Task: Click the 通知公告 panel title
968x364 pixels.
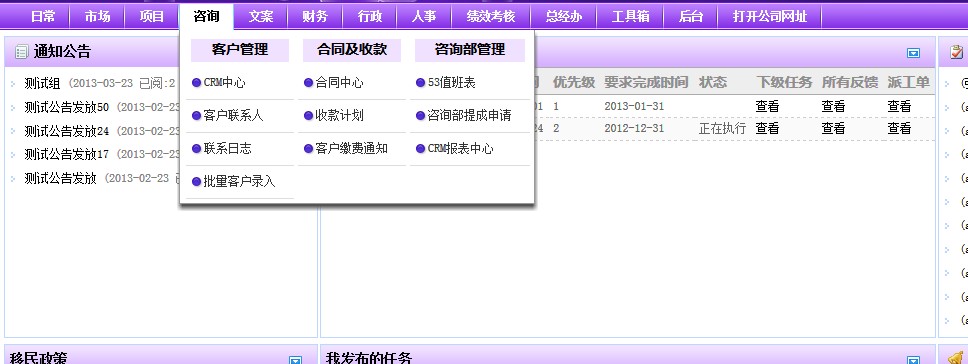Action: pyautogui.click(x=62, y=52)
